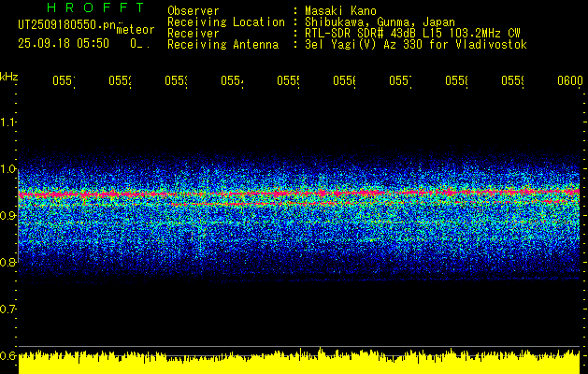588x374 pixels.
Task: Click the 0558 time axis label
Action: [x=456, y=80]
